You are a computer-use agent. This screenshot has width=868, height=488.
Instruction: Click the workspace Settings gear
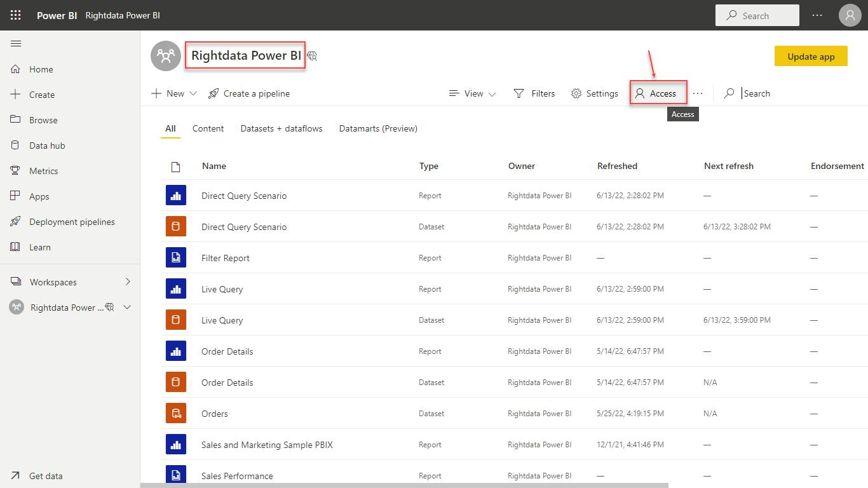pos(594,93)
